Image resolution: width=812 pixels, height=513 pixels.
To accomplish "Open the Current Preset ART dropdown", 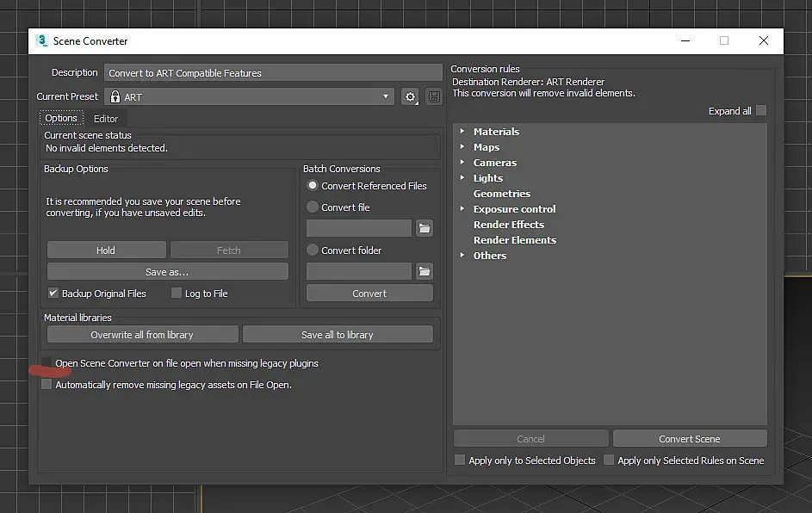I will click(249, 96).
